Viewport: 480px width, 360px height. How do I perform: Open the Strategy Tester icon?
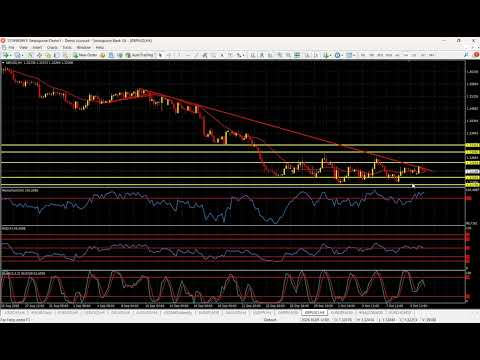pos(66,55)
